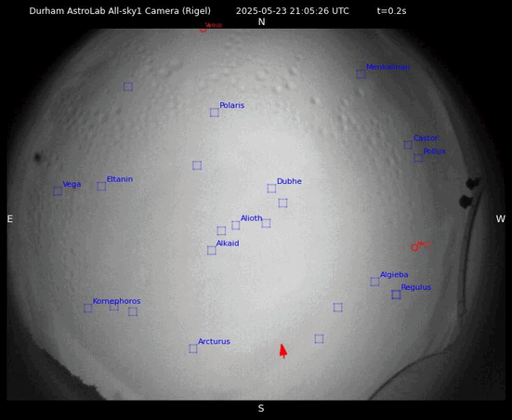Select the Pollux marker square

pos(418,158)
